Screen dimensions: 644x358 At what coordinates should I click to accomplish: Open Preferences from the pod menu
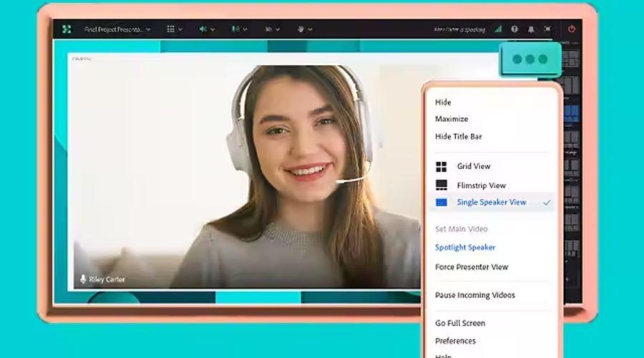click(x=455, y=341)
